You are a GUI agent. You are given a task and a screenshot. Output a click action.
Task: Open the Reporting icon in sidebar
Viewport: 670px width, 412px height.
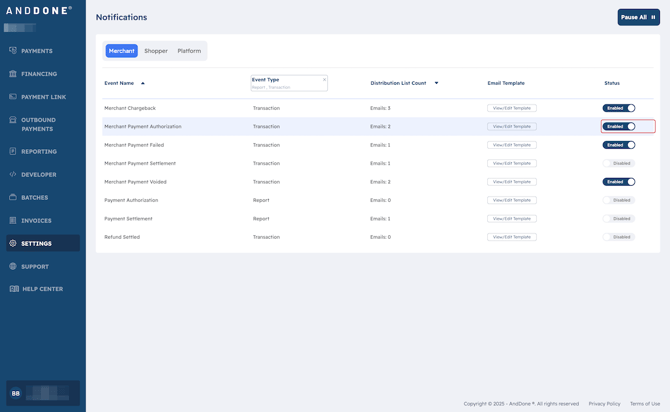coord(13,152)
